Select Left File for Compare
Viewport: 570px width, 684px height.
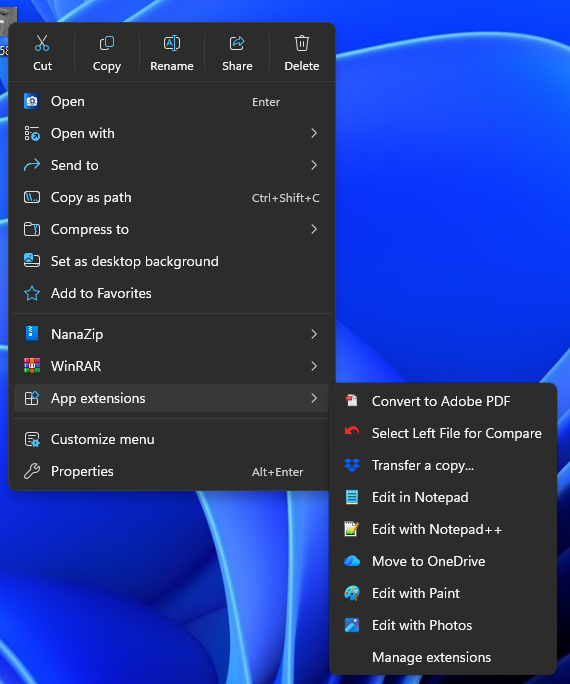[443, 433]
